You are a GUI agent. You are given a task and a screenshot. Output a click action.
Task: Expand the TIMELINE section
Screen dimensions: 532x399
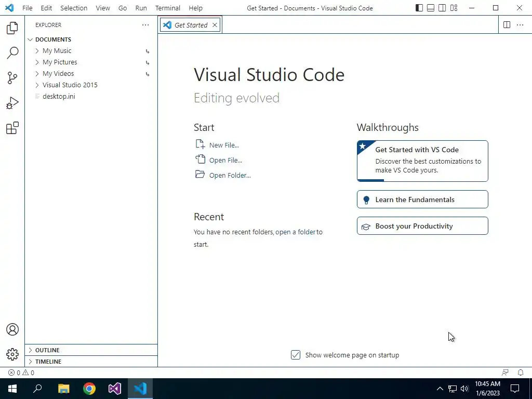click(91, 362)
